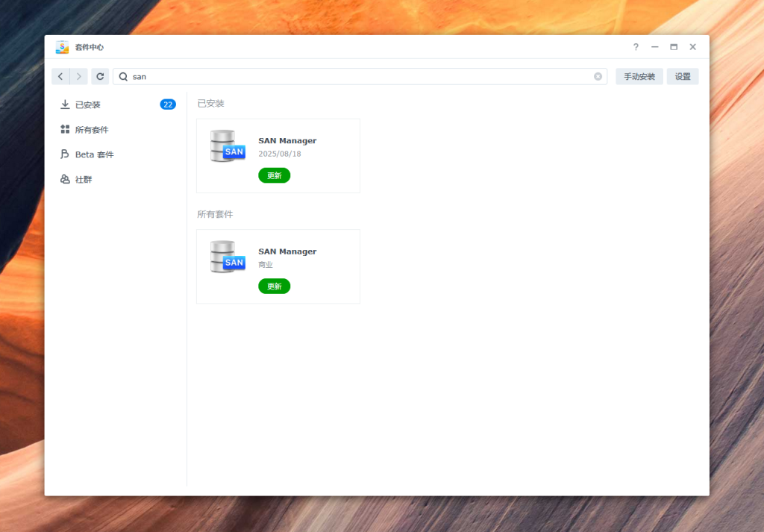Click the Beta 套件 sidebar icon
Screen dimensions: 764x532
pyautogui.click(x=65, y=154)
